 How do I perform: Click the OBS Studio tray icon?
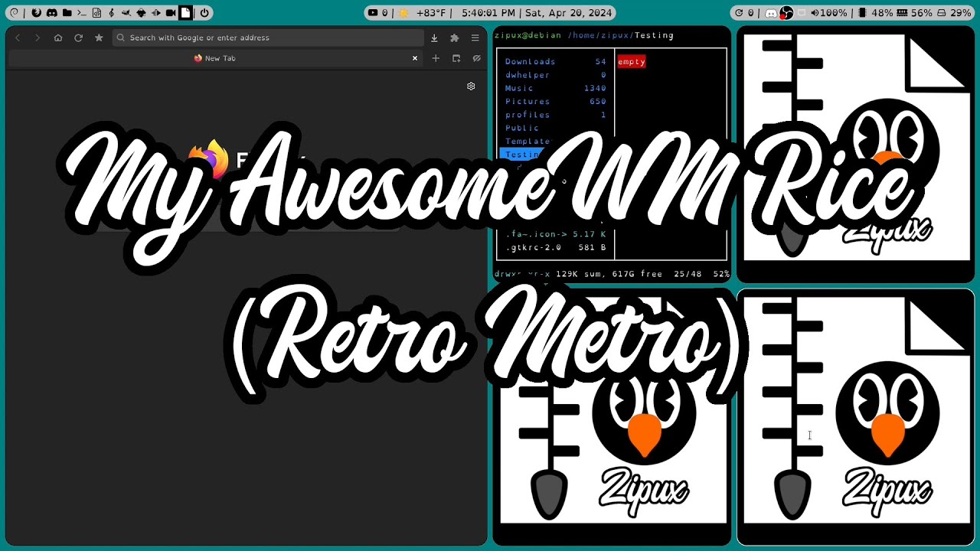(x=786, y=13)
